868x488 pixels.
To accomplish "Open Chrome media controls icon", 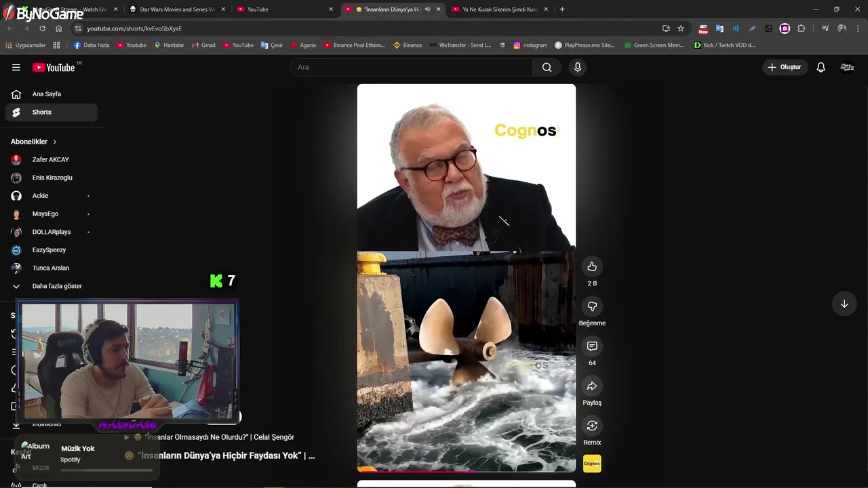I will 825,28.
